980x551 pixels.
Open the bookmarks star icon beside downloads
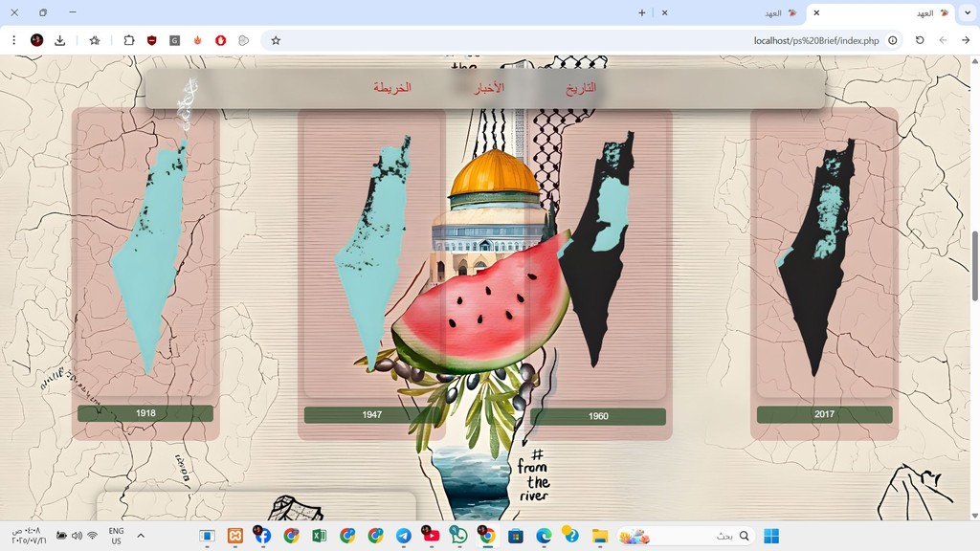[95, 40]
